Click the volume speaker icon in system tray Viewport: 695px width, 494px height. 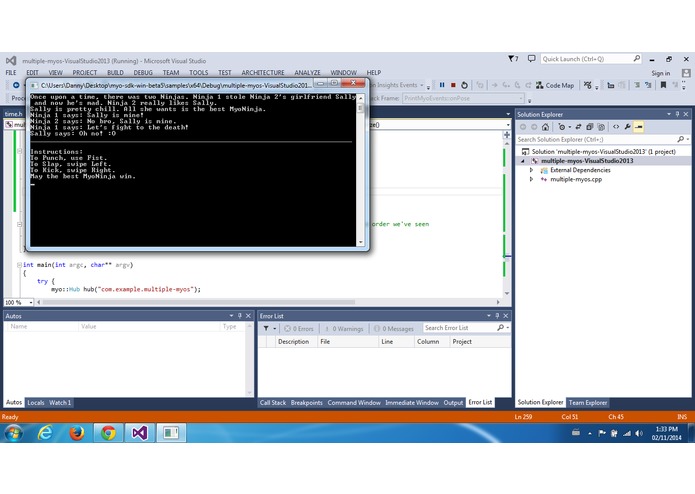(x=639, y=433)
